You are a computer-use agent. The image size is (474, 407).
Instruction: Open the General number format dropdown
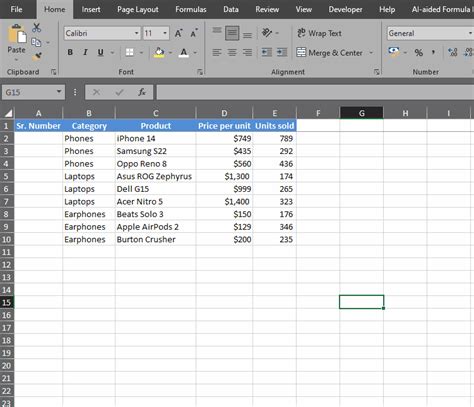[x=470, y=33]
